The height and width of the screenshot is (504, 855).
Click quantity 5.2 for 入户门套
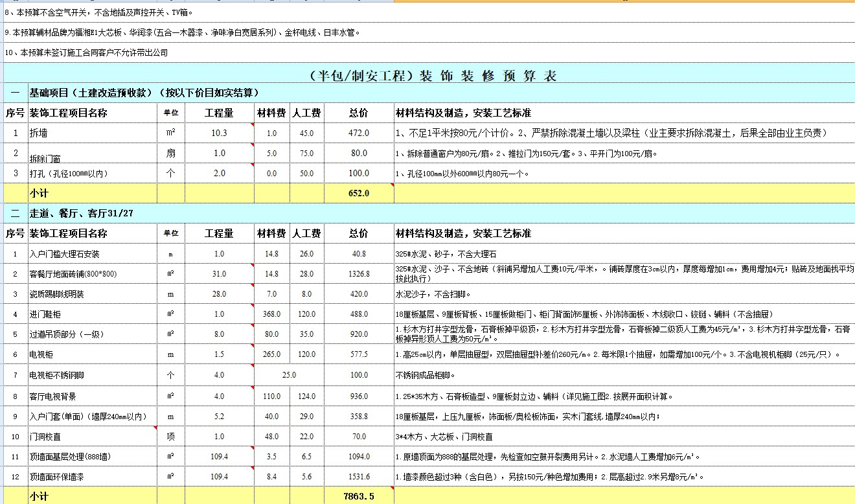219,416
